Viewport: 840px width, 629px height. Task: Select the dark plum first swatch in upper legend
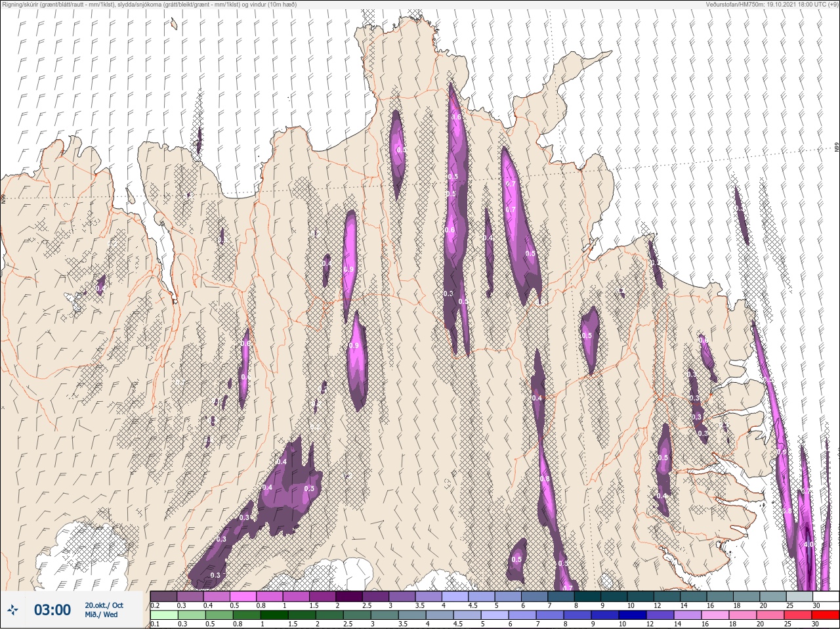163,596
